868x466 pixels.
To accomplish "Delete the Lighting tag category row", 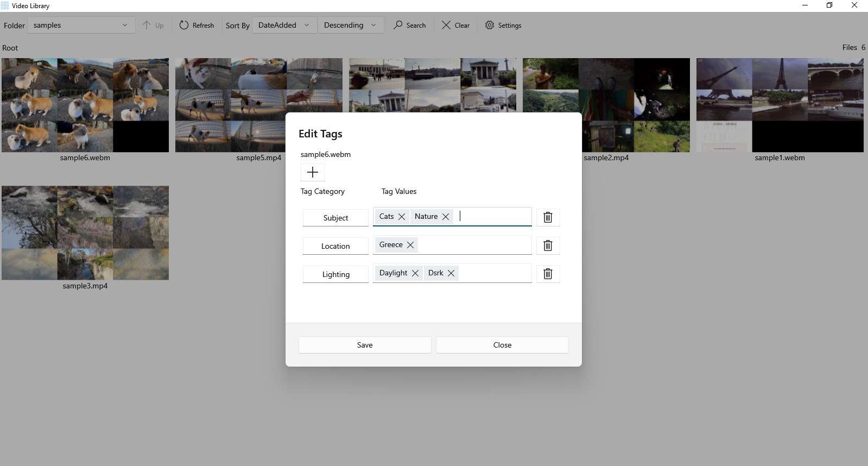I will (x=548, y=274).
